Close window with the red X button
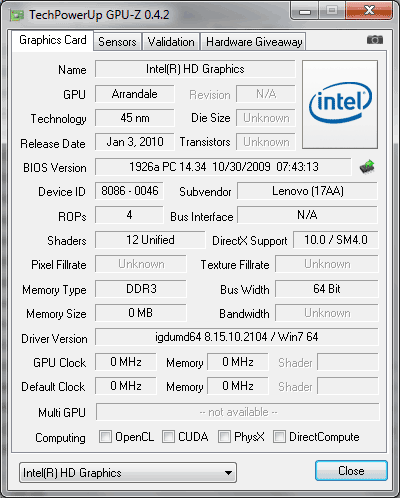The image size is (400, 498). tap(369, 11)
